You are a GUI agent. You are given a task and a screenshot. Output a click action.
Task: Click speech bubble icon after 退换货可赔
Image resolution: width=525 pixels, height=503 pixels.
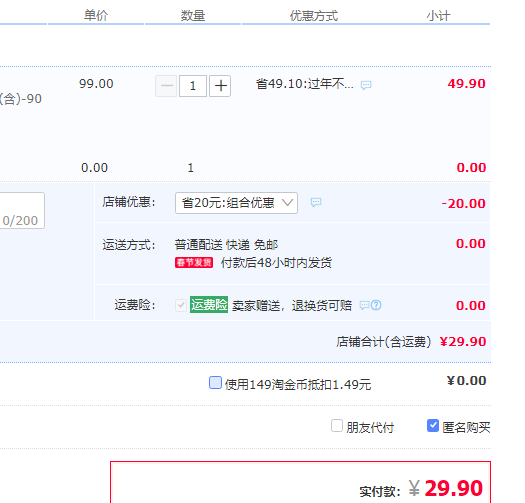[x=364, y=305]
